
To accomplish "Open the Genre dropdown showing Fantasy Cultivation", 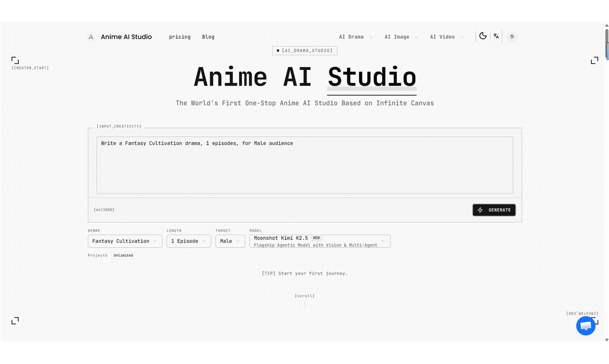I will pos(125,241).
